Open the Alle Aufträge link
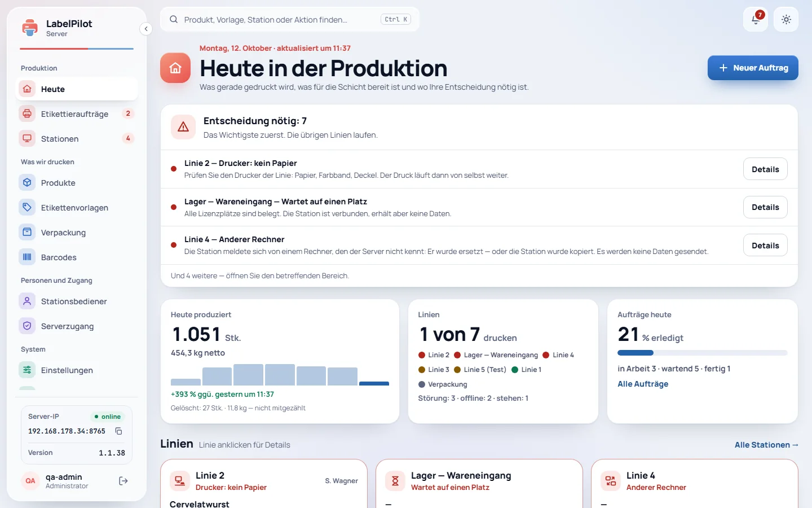 643,384
